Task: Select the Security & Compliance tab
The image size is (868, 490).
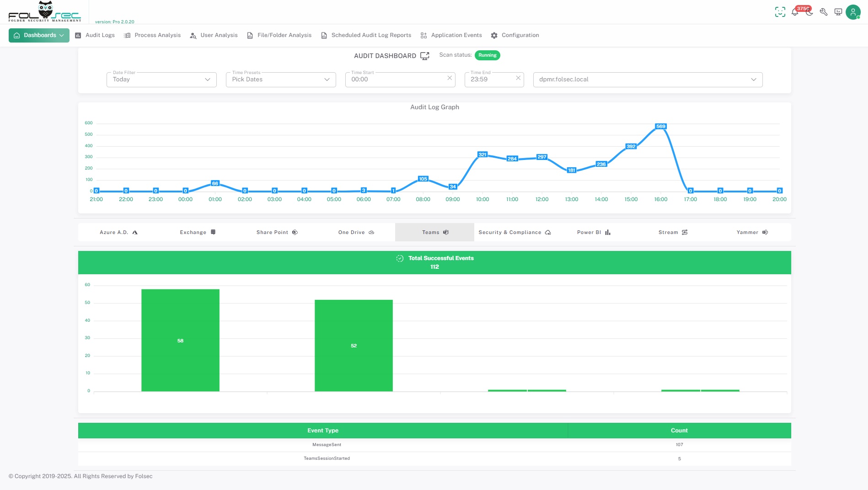Action: click(x=514, y=232)
